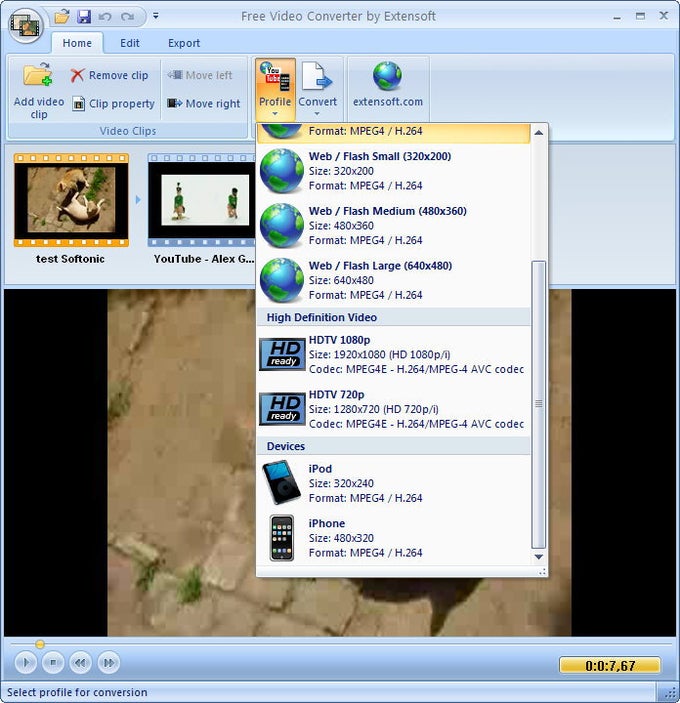Switch to the Home ribbon tab

[x=77, y=43]
